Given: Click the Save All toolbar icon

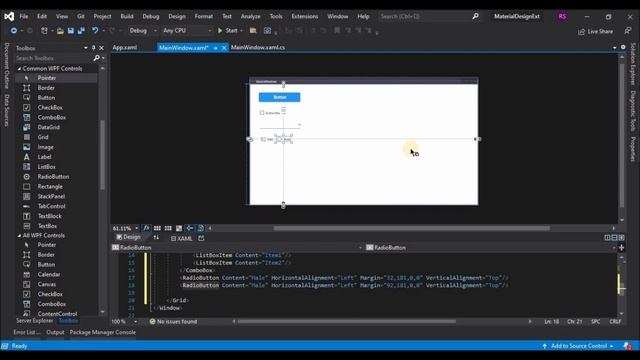Looking at the screenshot, I should coord(81,31).
